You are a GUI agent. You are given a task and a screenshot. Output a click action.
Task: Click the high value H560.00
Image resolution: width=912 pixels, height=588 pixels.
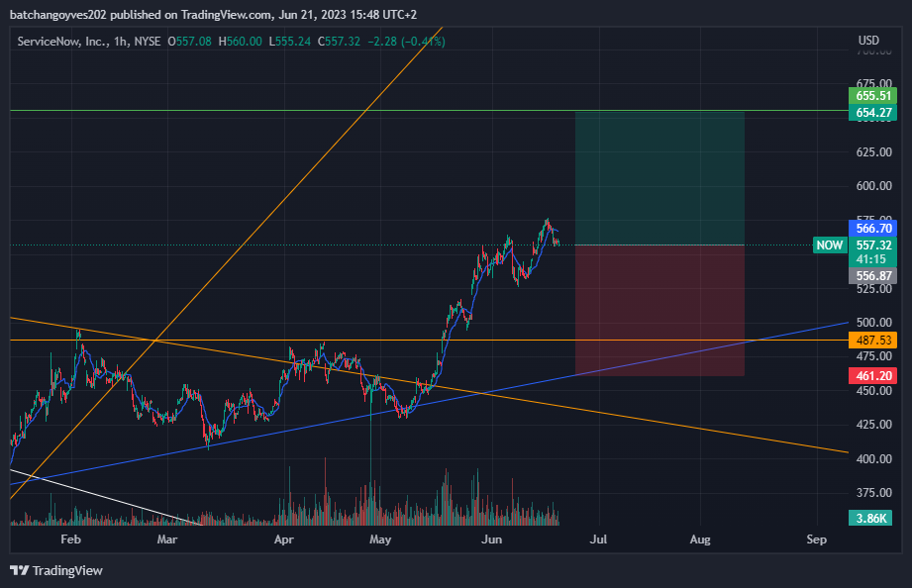pos(241,42)
